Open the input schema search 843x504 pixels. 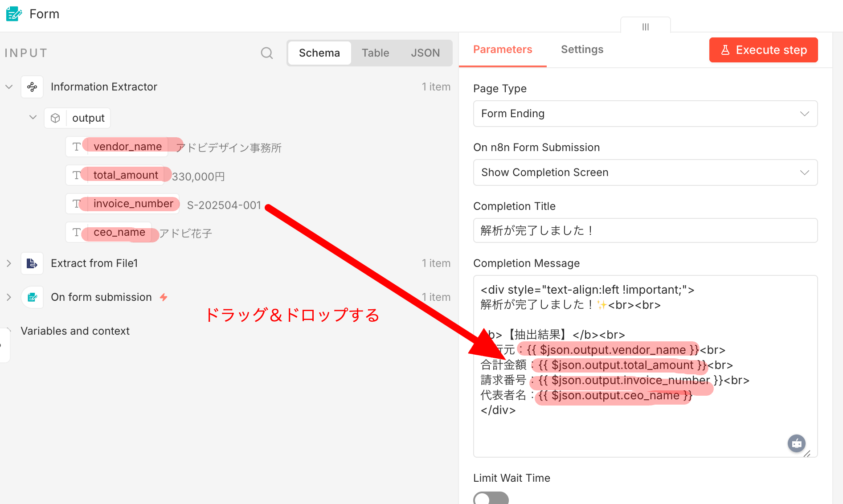point(266,53)
